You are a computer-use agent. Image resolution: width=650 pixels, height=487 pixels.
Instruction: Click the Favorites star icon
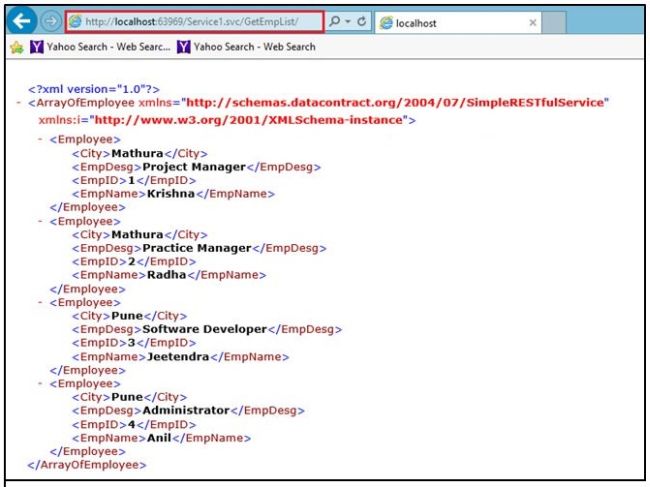click(17, 47)
